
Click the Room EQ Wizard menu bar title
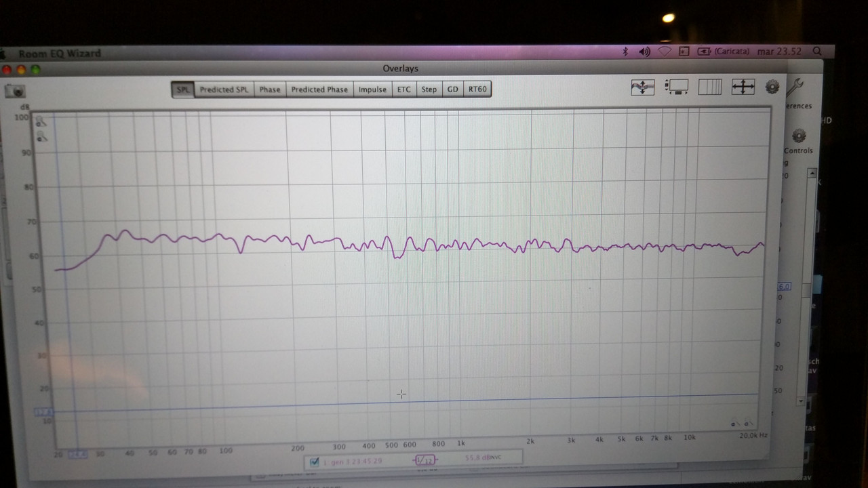[x=60, y=54]
